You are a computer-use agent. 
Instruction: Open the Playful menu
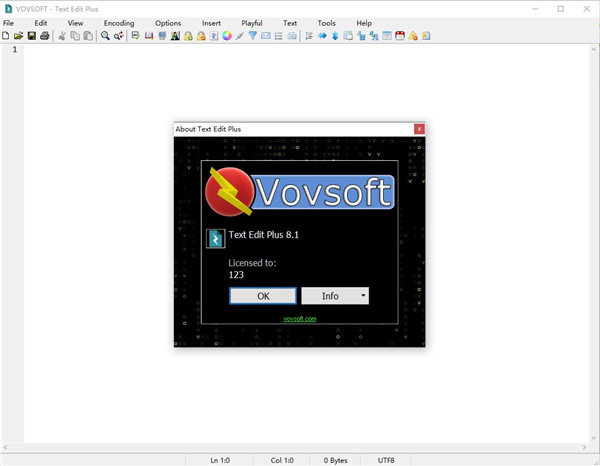(x=253, y=22)
